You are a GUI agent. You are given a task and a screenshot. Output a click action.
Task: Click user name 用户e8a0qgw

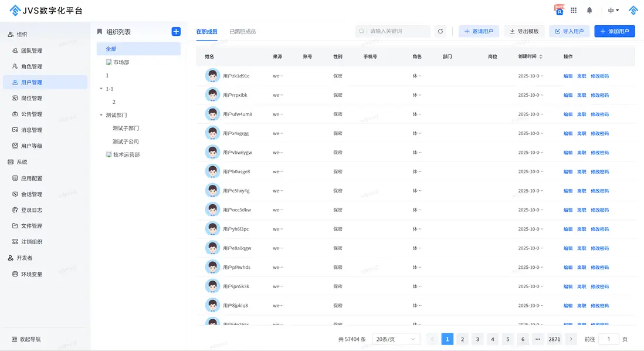pos(237,248)
